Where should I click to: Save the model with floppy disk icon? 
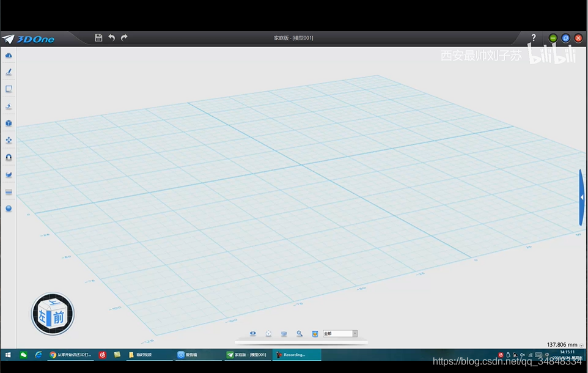click(98, 37)
